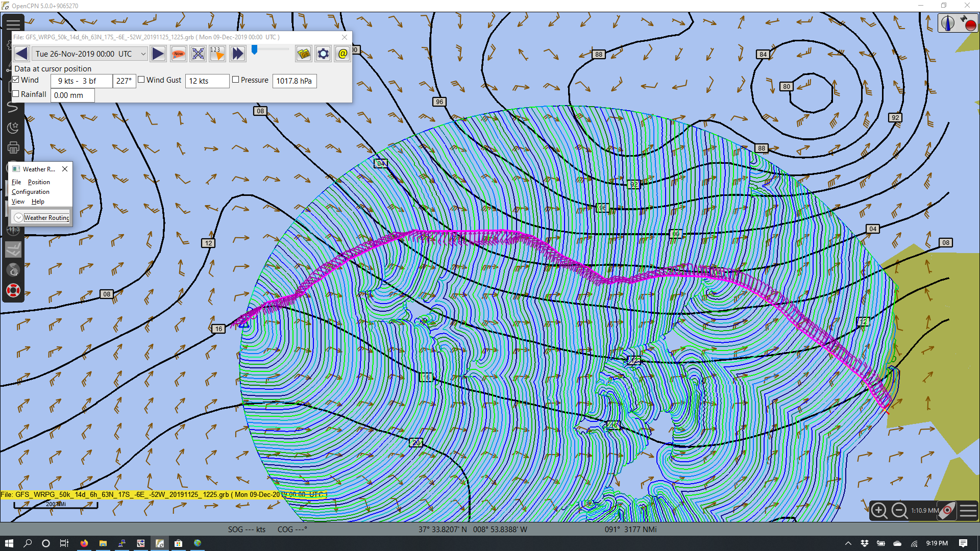Uncheck the Wind checkbox
Viewport: 980px width, 551px height.
click(x=16, y=80)
